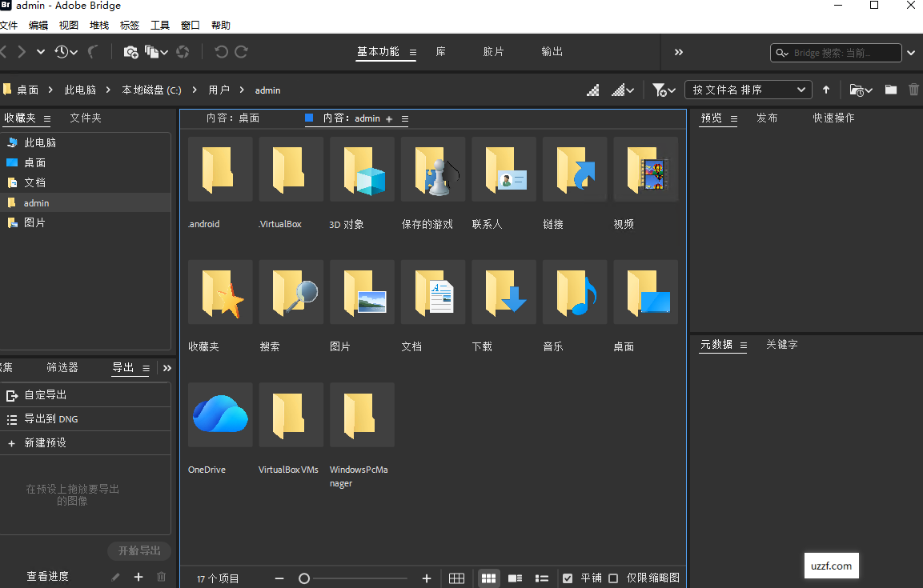Image resolution: width=923 pixels, height=588 pixels.
Task: Create a new folder via toolbar icon
Action: (x=891, y=90)
